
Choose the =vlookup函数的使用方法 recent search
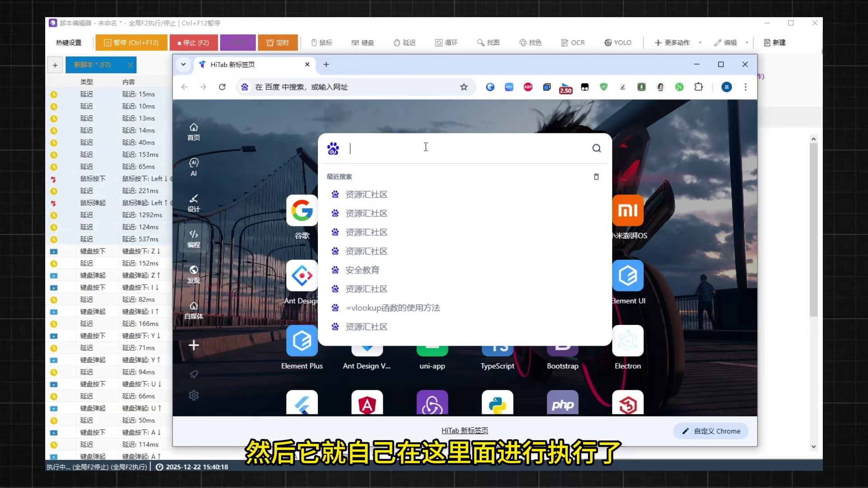(392, 308)
